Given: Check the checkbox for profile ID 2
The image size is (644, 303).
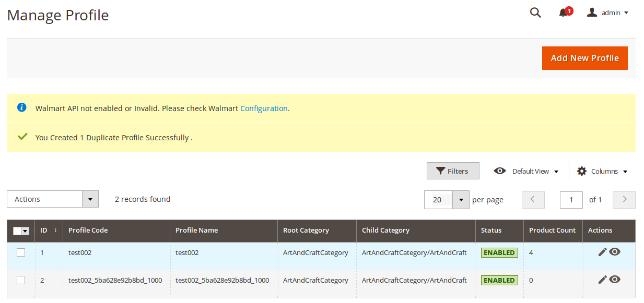Looking at the screenshot, I should pos(21,280).
